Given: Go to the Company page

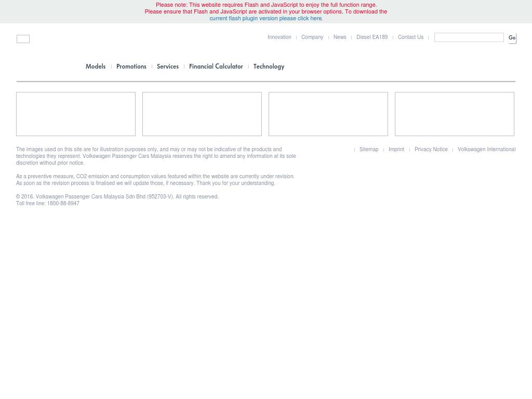Looking at the screenshot, I should point(312,37).
